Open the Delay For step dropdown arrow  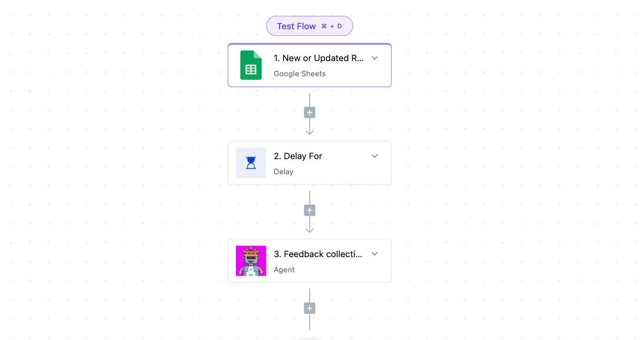[x=374, y=156]
